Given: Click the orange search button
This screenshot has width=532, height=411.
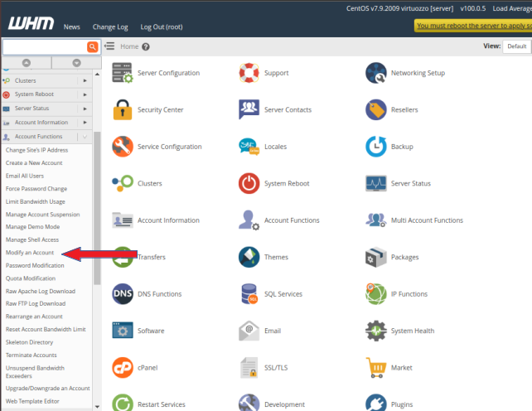Looking at the screenshot, I should pos(92,47).
